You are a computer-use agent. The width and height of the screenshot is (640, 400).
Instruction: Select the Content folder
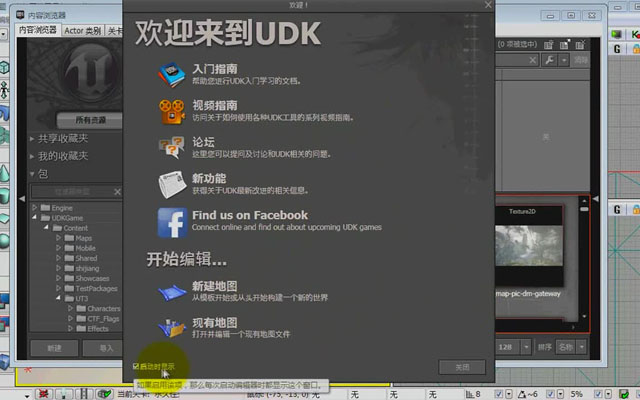coord(76,228)
